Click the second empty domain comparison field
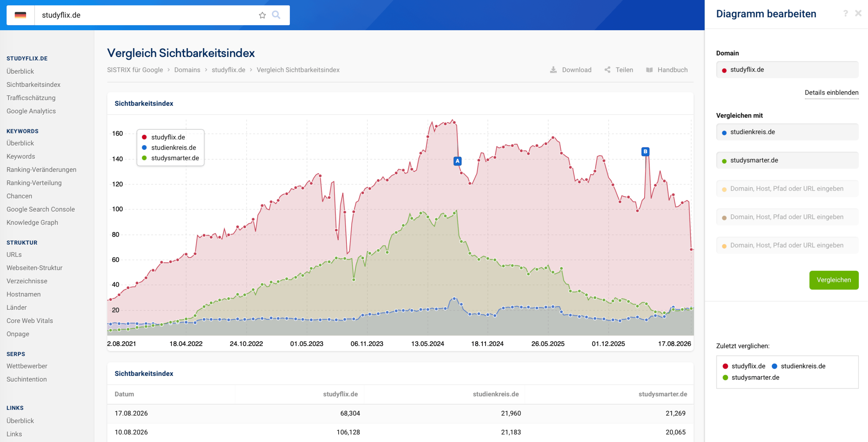 (x=787, y=217)
